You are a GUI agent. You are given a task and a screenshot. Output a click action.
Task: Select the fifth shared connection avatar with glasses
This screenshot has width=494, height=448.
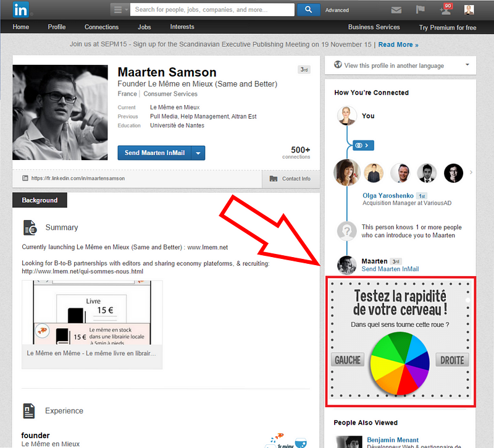[453, 173]
